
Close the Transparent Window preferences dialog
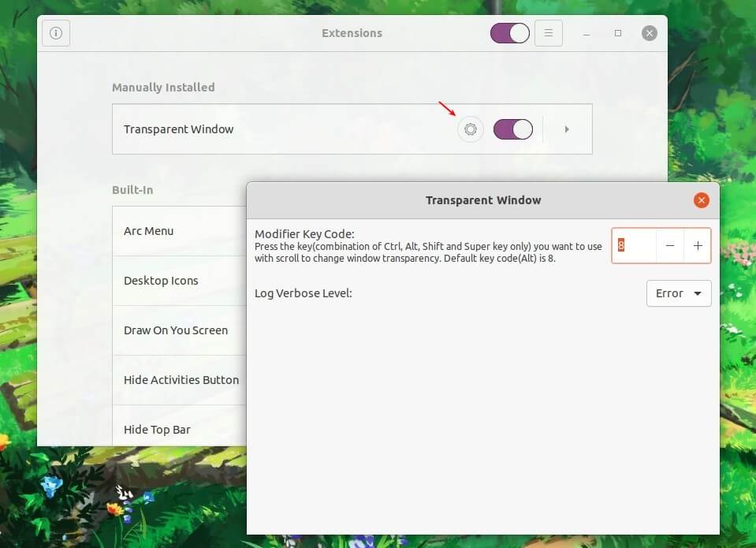click(701, 199)
